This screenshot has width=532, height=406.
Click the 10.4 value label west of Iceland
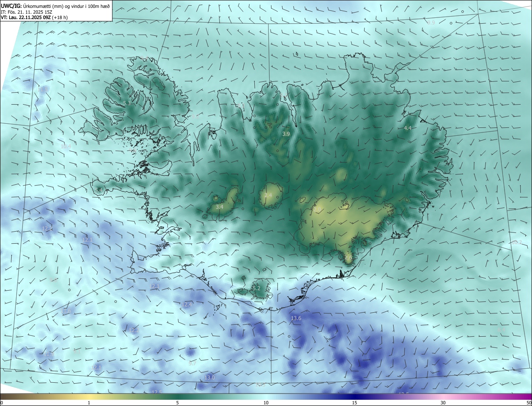point(66,147)
